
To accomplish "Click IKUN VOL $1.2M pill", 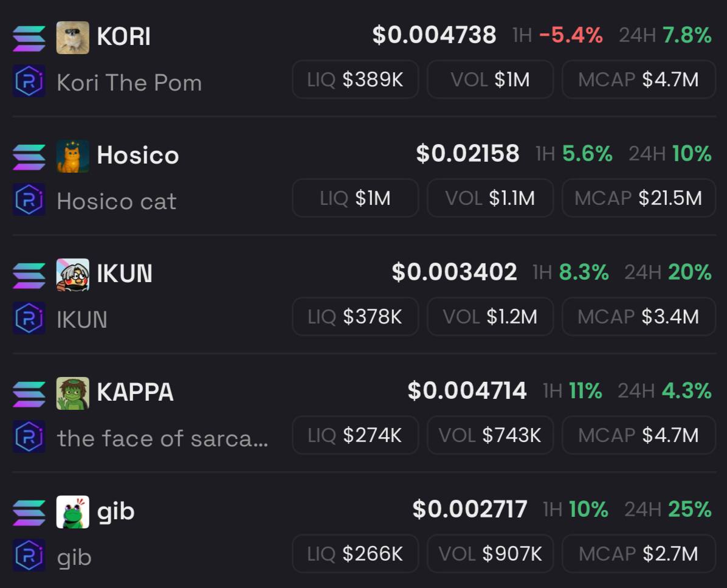I will point(490,317).
